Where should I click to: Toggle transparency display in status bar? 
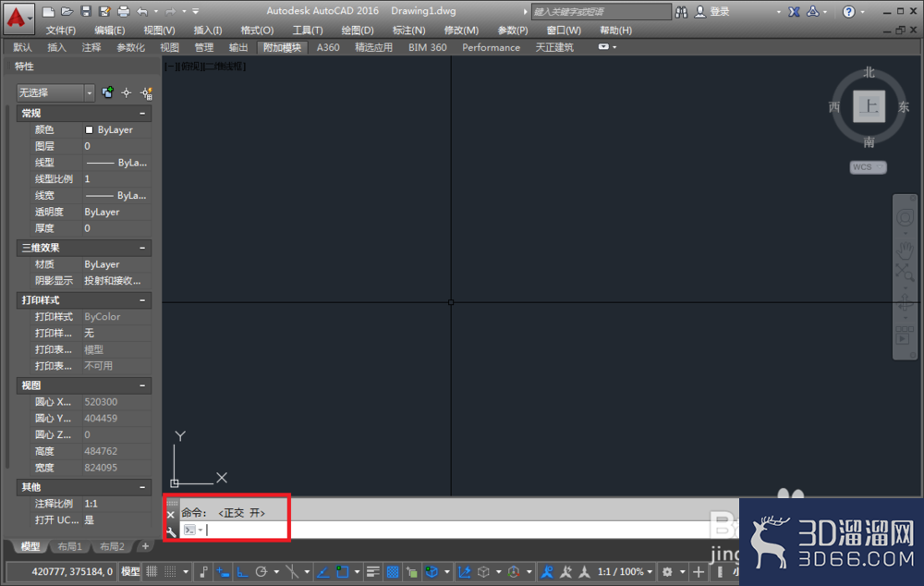393,571
